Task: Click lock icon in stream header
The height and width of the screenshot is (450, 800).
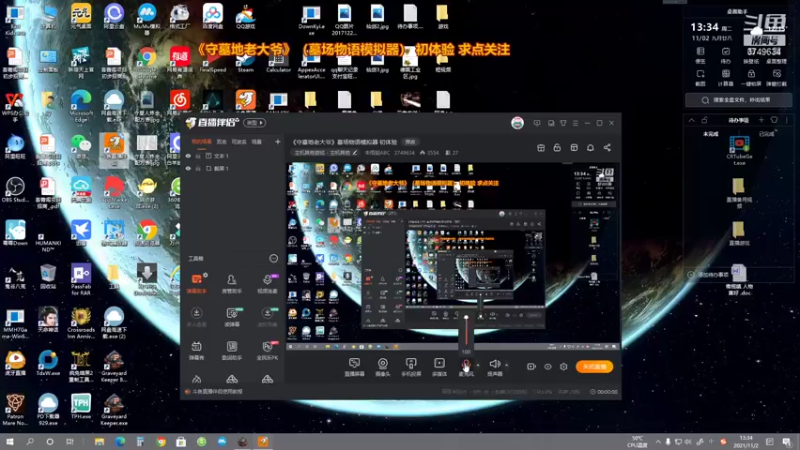Action: (557, 147)
